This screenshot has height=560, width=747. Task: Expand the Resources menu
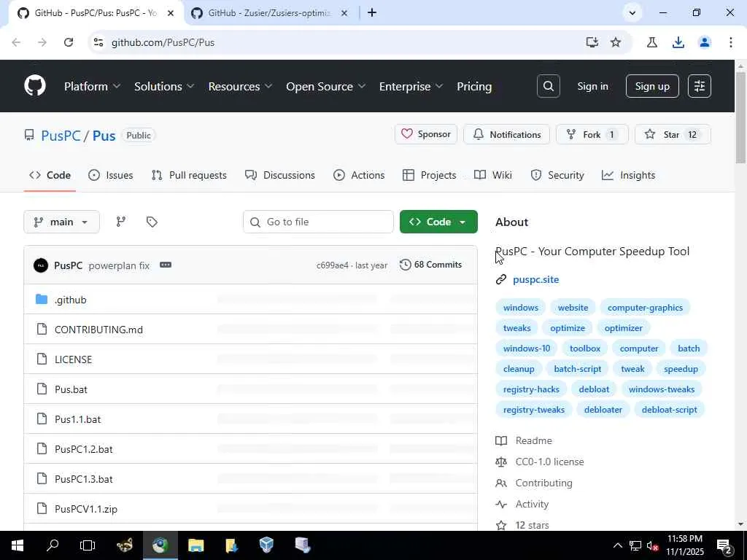pos(240,87)
